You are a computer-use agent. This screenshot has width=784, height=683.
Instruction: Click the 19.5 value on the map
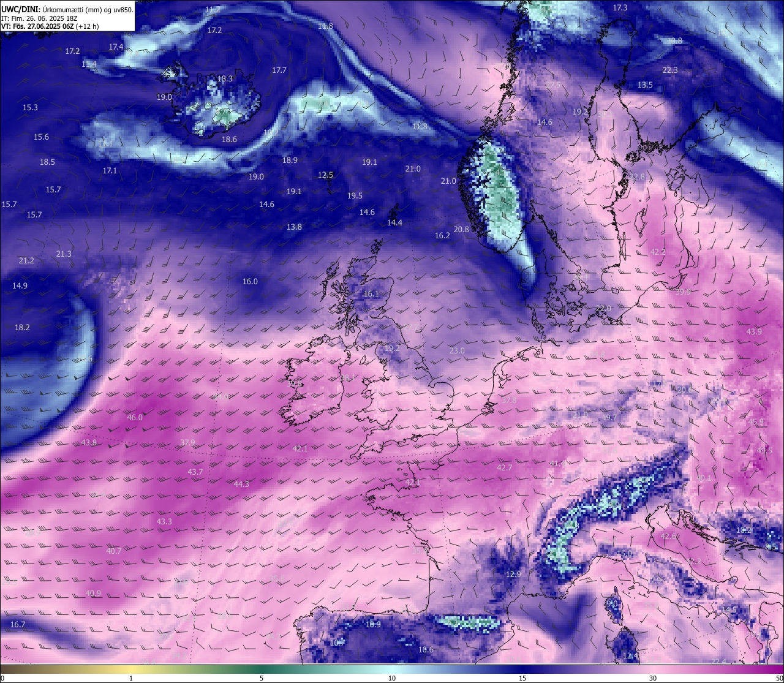tap(355, 195)
